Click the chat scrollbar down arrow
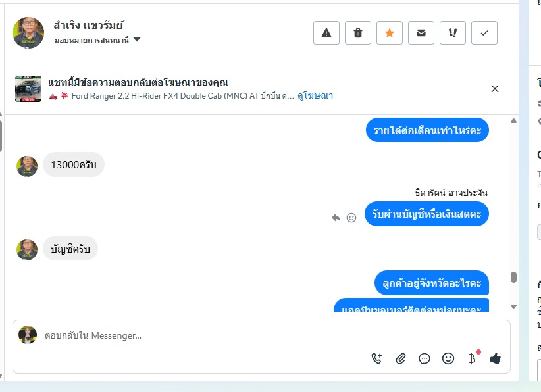The height and width of the screenshot is (392, 541). 513,306
